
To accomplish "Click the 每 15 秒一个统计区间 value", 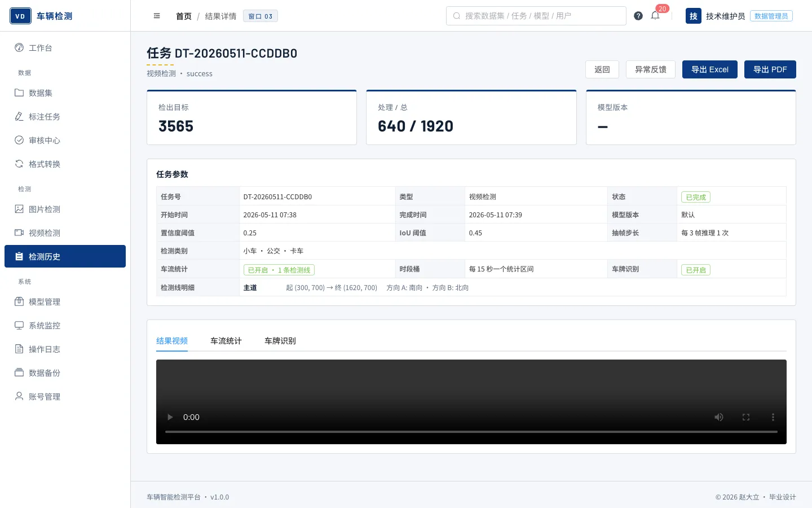I will click(501, 269).
